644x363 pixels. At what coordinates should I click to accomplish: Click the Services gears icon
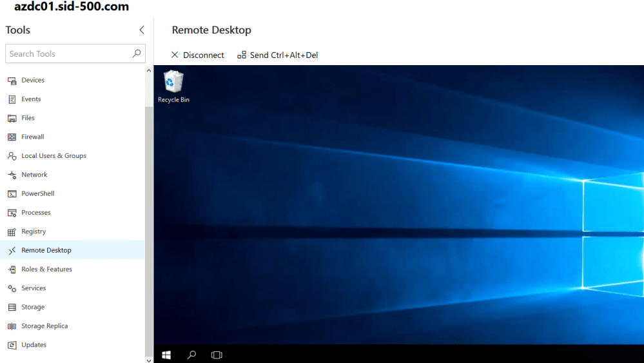(x=12, y=288)
